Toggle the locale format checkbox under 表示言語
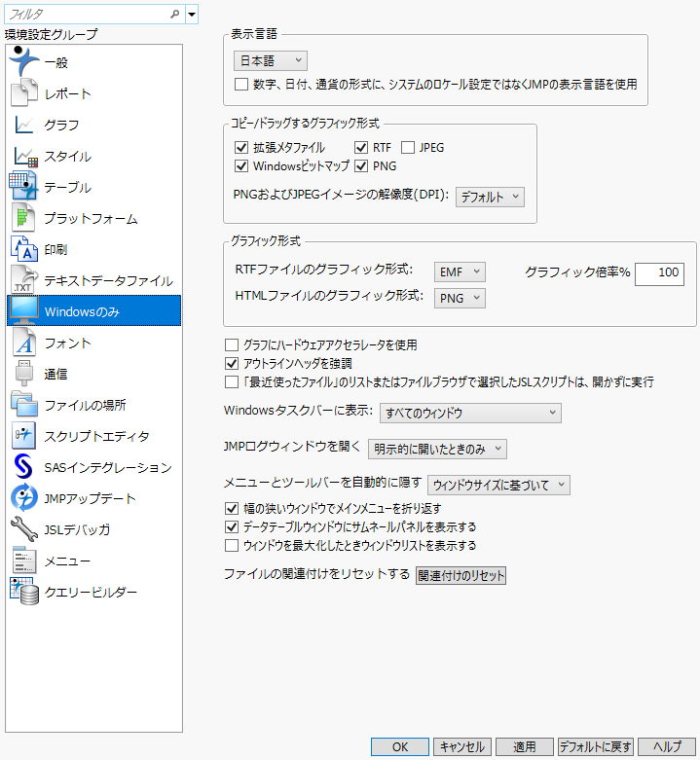 point(241,85)
